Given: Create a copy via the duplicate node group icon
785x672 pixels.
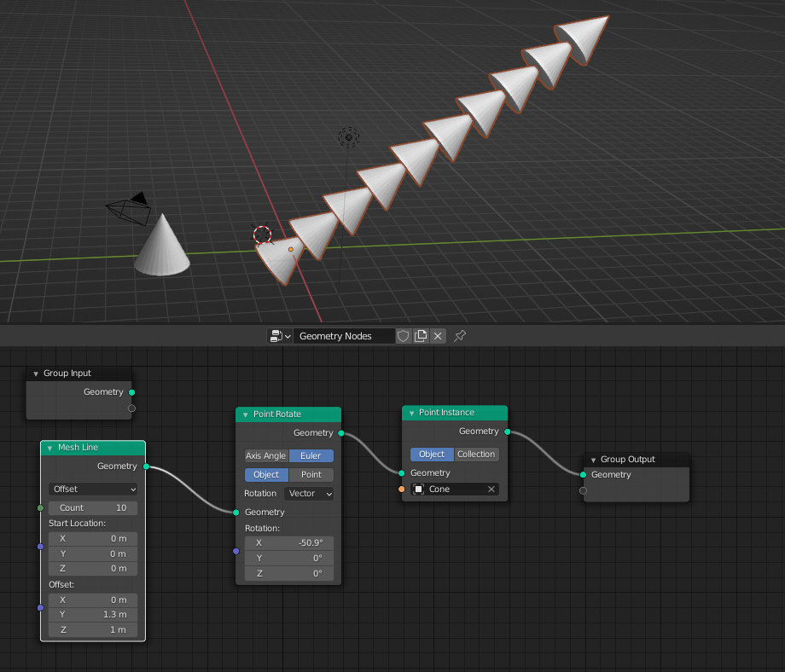Looking at the screenshot, I should pos(420,336).
